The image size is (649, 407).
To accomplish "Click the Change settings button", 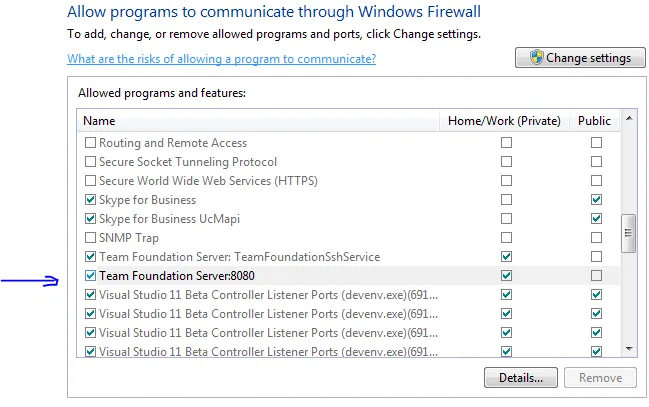I will point(579,58).
